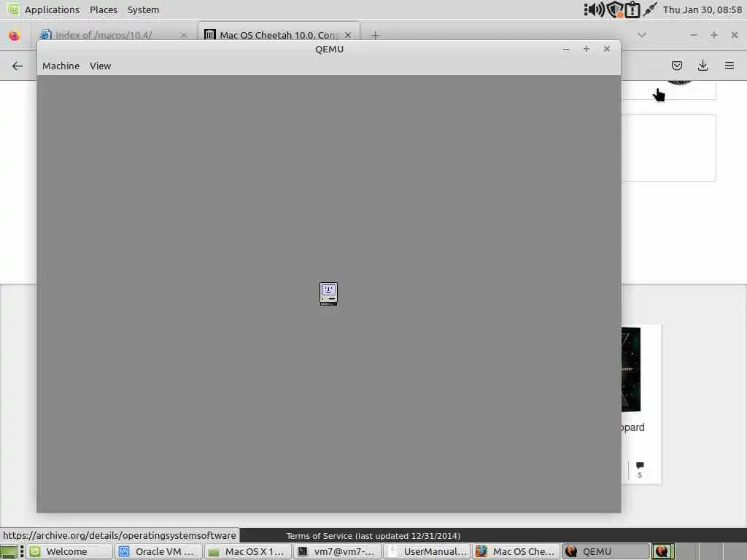Screen dimensions: 747x560
Task: Open the Firefox downloads icon
Action: click(703, 66)
